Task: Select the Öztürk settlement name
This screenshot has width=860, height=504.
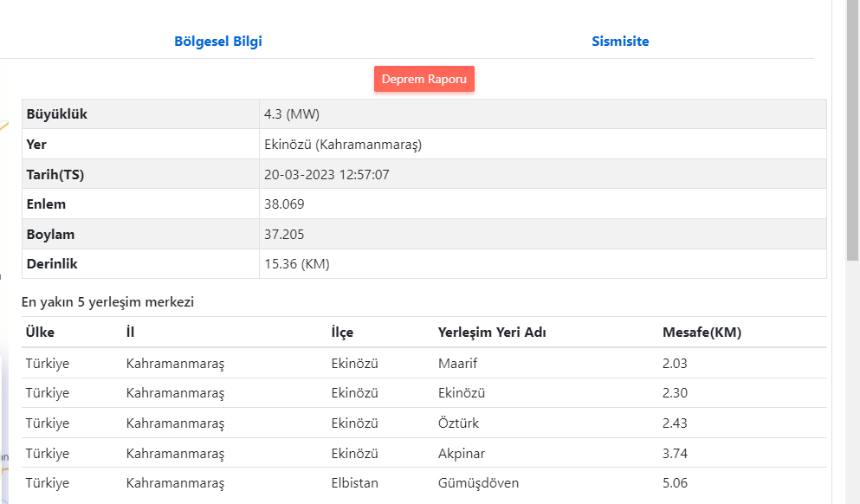Action: tap(458, 423)
